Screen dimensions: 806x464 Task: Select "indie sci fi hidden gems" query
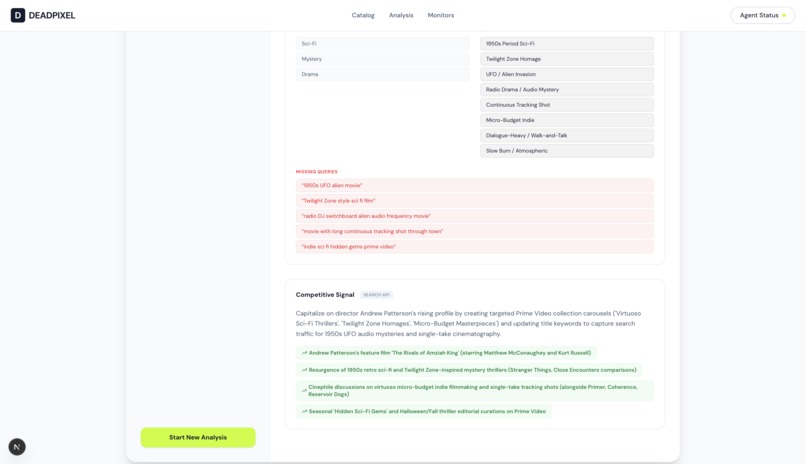coord(474,247)
